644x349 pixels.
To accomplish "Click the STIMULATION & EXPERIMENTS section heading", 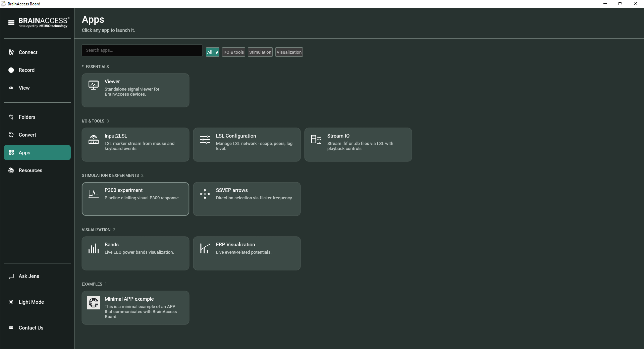I will point(110,176).
